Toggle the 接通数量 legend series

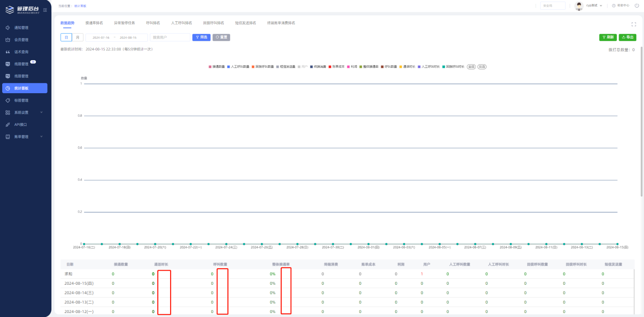click(217, 67)
